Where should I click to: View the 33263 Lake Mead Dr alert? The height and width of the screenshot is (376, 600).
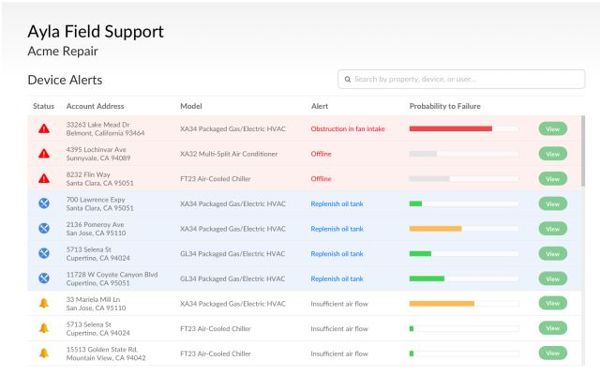(553, 129)
